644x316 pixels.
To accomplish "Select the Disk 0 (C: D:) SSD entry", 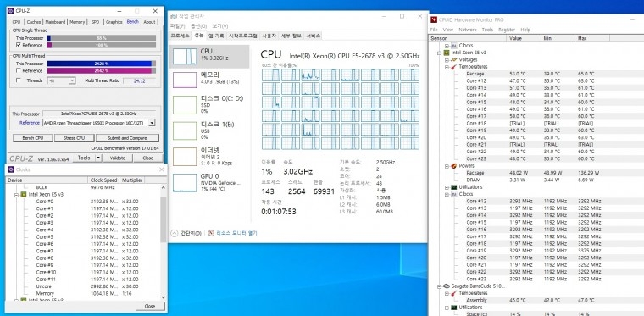I will coord(208,105).
